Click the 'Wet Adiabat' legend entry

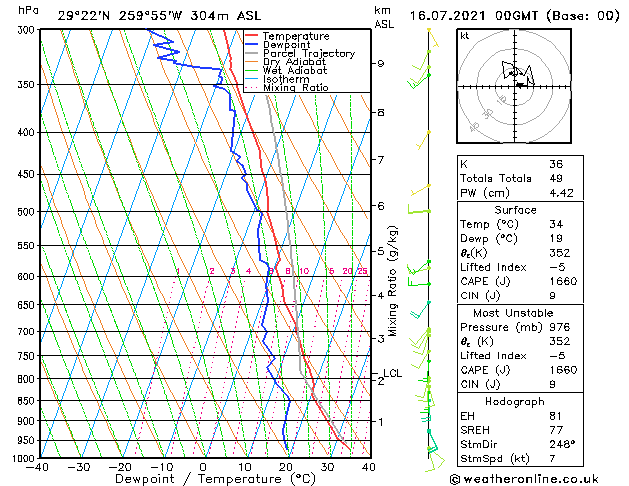(295, 70)
